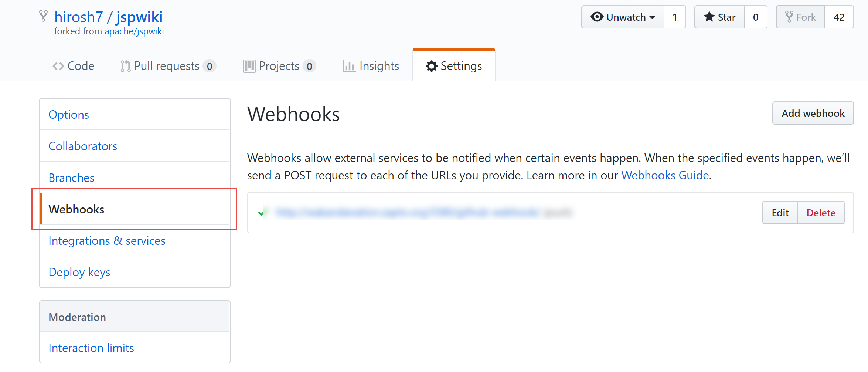The width and height of the screenshot is (868, 372).
Task: Select the Settings tab
Action: (454, 66)
